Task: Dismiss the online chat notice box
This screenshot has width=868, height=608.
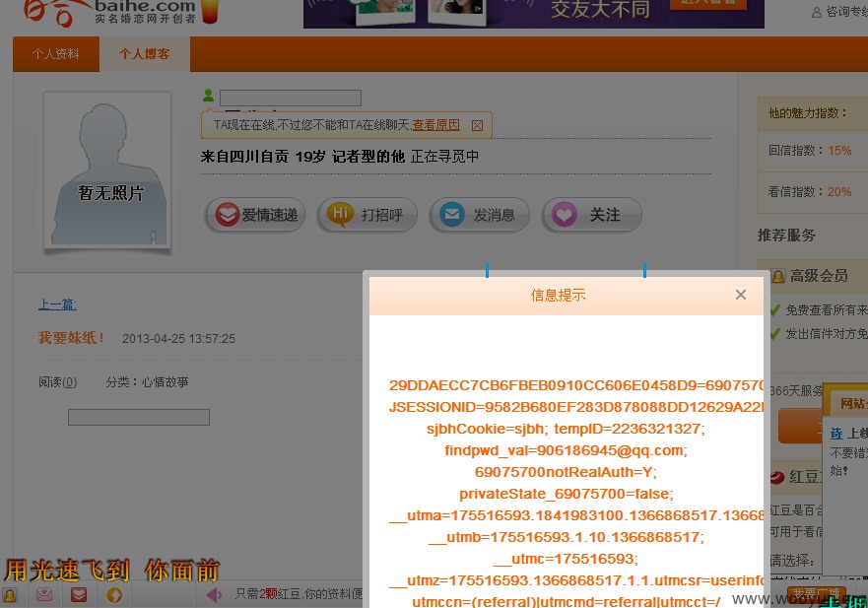Action: tap(477, 126)
